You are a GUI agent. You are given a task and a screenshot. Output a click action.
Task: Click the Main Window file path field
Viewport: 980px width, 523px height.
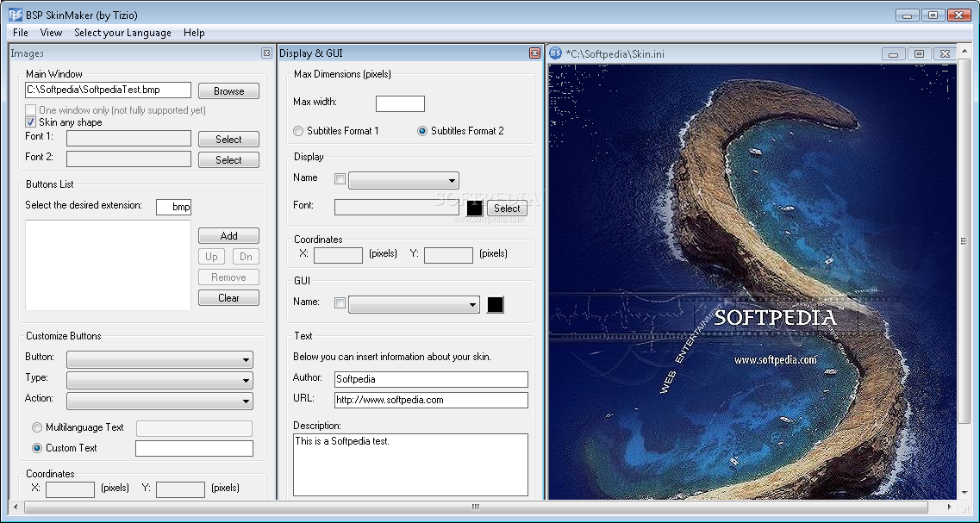click(108, 90)
